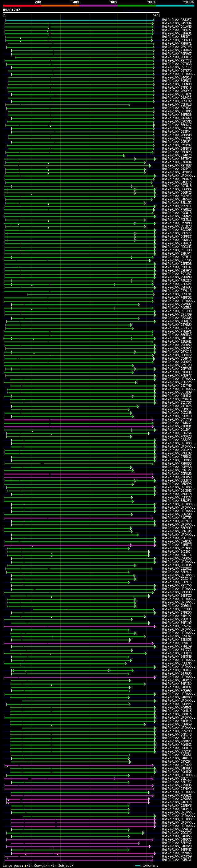The height and width of the screenshot is (868, 197).
Task: Select hit UniRef100_Q4YBX9
Action: pos(176,172)
